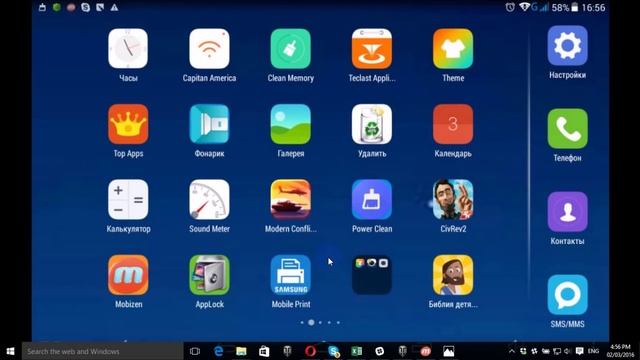This screenshot has height=360, width=640.
Task: Tap the warning triangle notification icon
Action: [115, 7]
